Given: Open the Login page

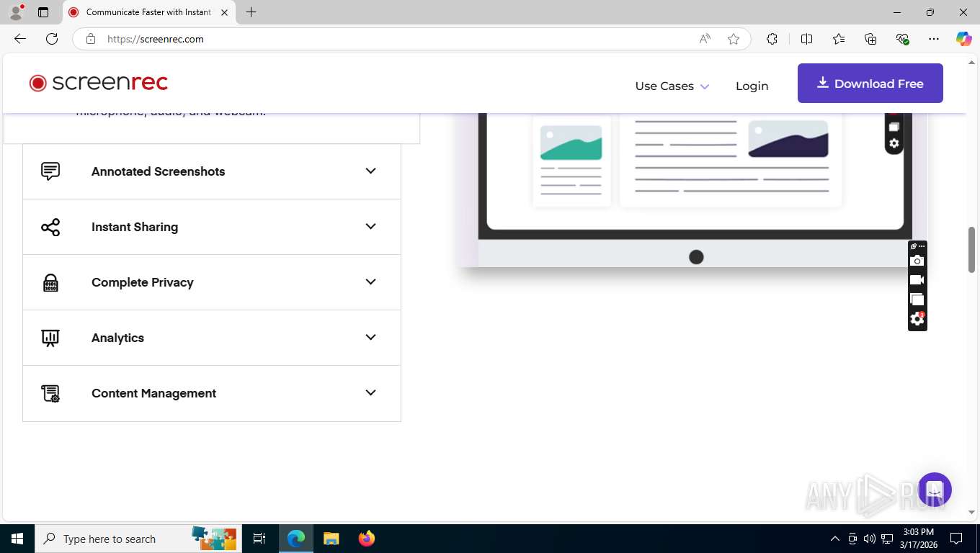Looking at the screenshot, I should [x=752, y=86].
